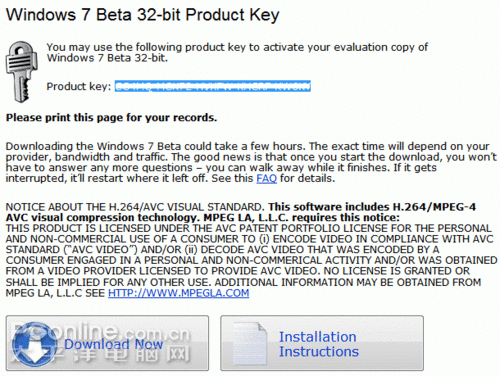Click the 'Product key:' label
Viewport: 500px width, 376px height.
click(79, 86)
